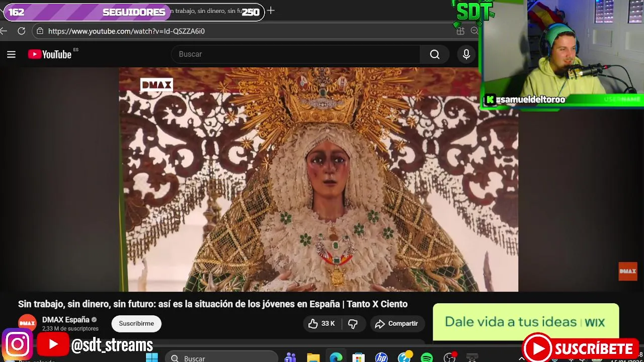Open the Wix 'Dale vida a tus ideas' ad

tap(526, 322)
